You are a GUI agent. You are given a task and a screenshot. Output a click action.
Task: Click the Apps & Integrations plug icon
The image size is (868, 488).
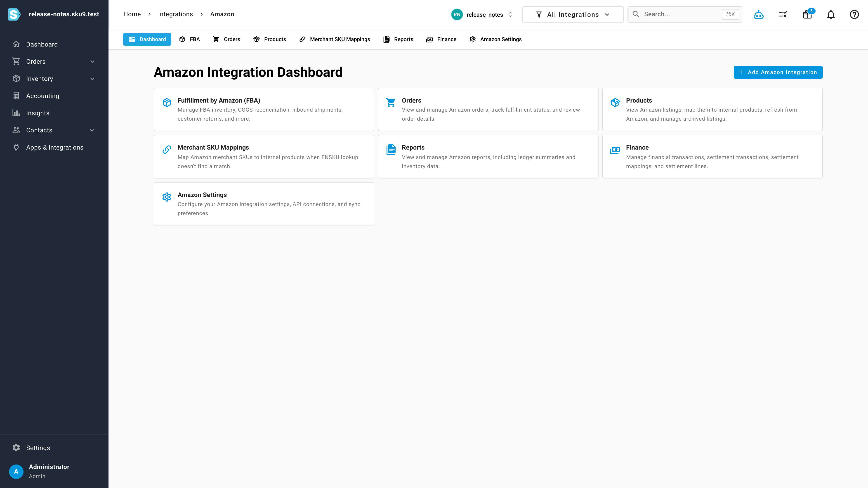click(16, 147)
